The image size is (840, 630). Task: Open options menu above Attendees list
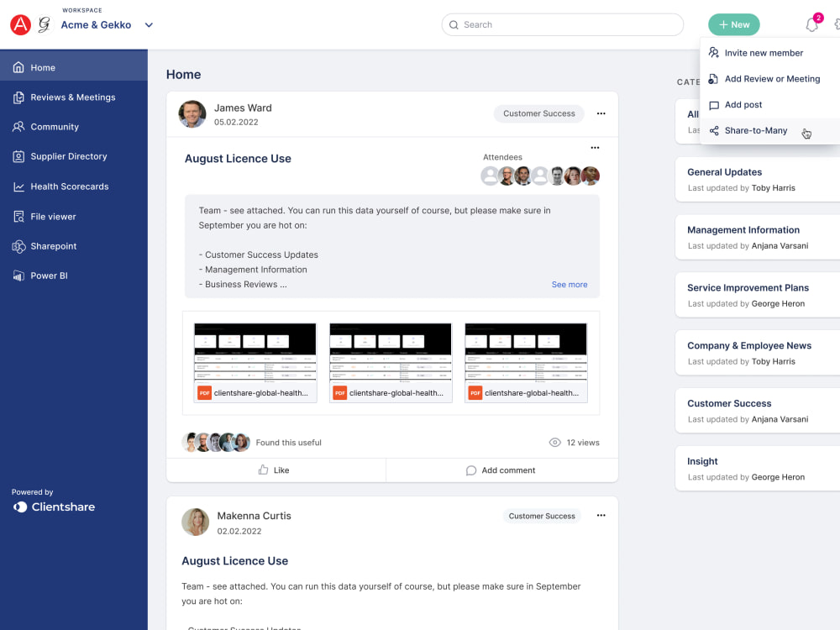[595, 147]
